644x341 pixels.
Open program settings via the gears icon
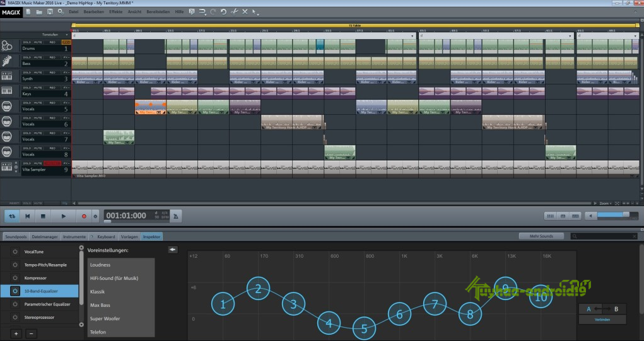tap(61, 12)
